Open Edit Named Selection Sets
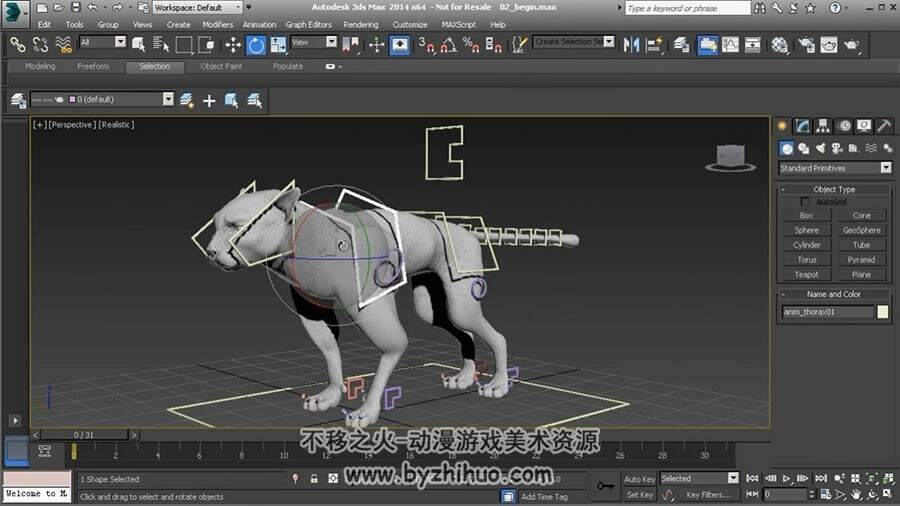This screenshot has height=506, width=900. tap(519, 44)
